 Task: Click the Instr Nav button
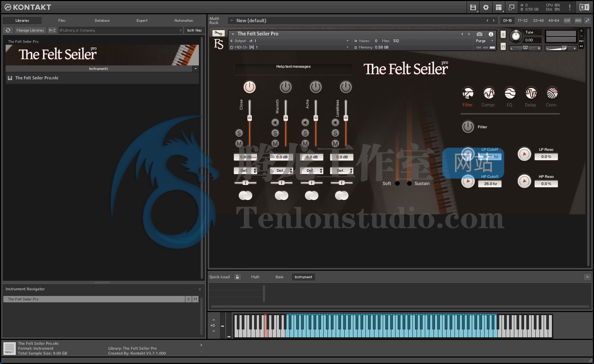pyautogui.click(x=194, y=30)
